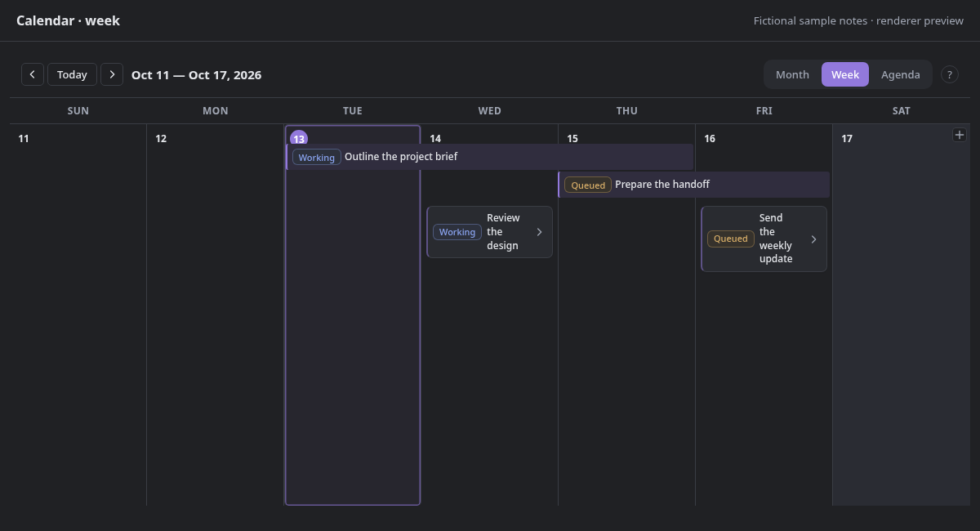
Task: Open the Outline the project brief event
Action: click(x=489, y=157)
